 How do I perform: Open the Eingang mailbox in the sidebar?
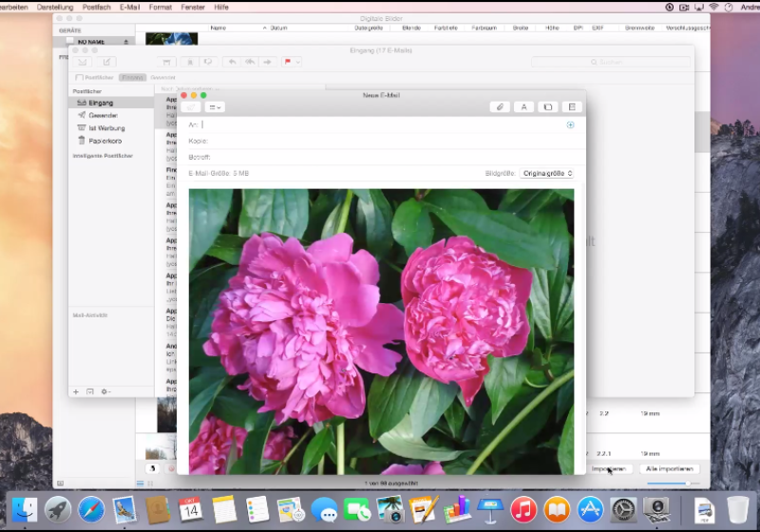click(111, 103)
